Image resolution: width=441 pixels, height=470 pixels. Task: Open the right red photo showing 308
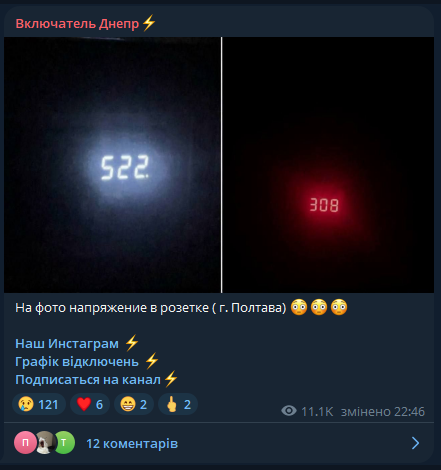(x=328, y=165)
